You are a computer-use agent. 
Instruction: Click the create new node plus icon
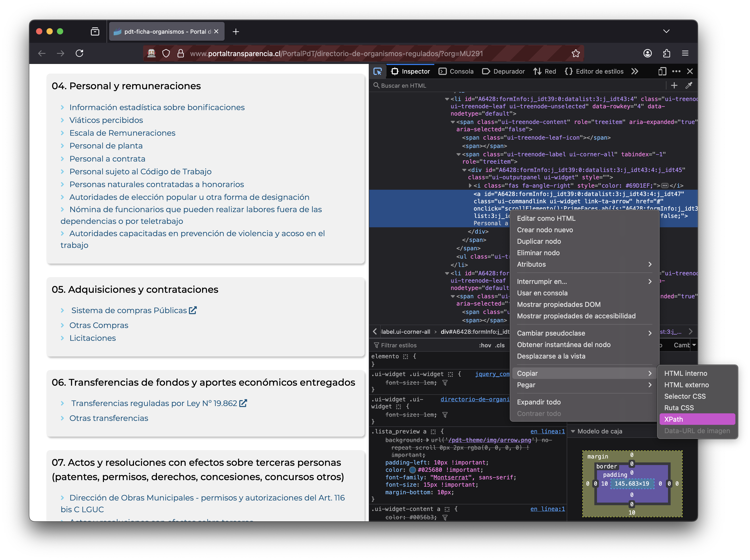tap(674, 86)
